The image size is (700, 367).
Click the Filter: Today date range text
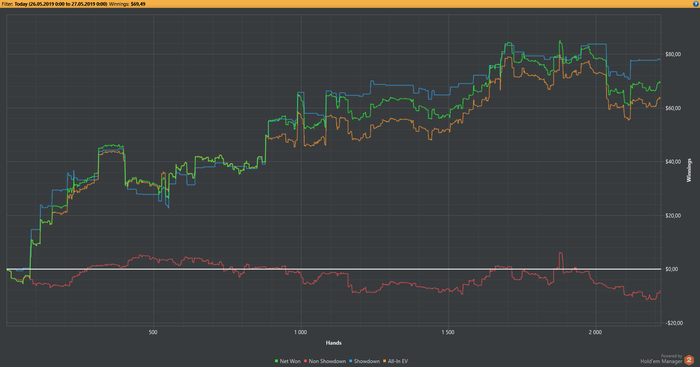pyautogui.click(x=54, y=4)
